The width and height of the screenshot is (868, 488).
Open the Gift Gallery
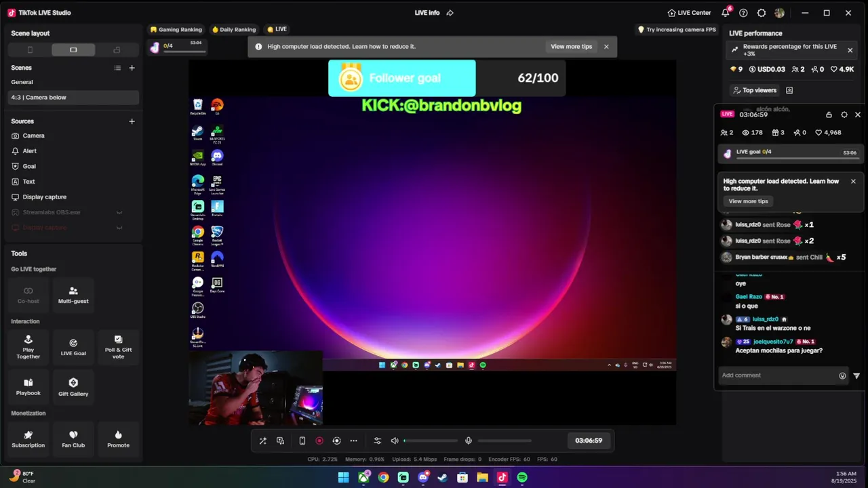tap(73, 386)
